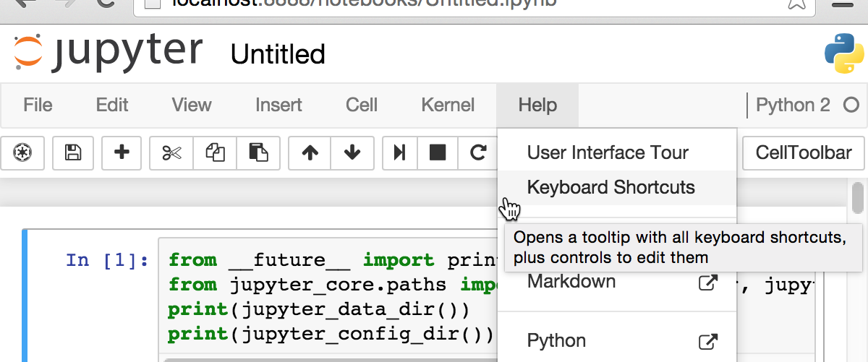Open the Edit menu
Image resolution: width=868 pixels, height=362 pixels.
112,105
